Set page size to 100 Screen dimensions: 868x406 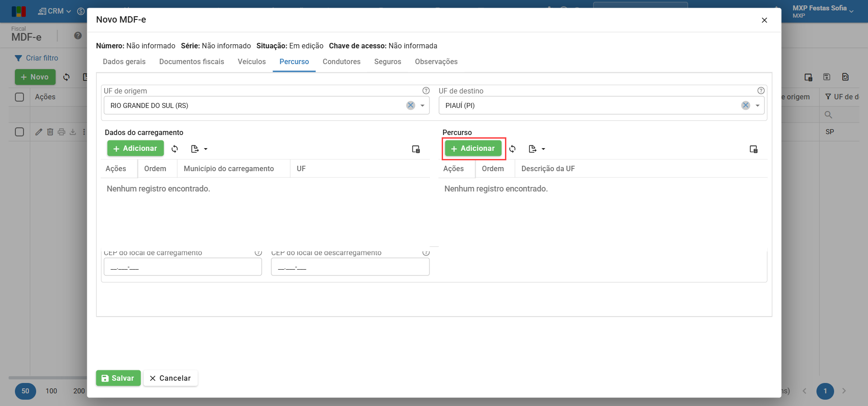coord(52,391)
